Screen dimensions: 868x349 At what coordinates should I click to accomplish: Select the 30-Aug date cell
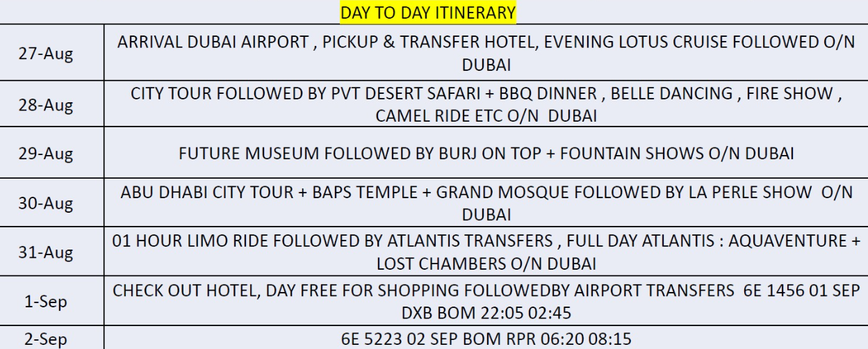coord(52,202)
